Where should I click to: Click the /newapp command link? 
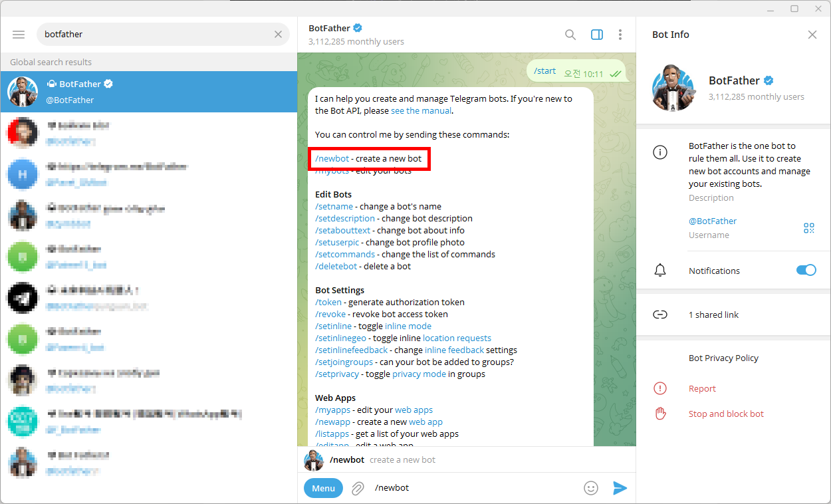point(334,422)
